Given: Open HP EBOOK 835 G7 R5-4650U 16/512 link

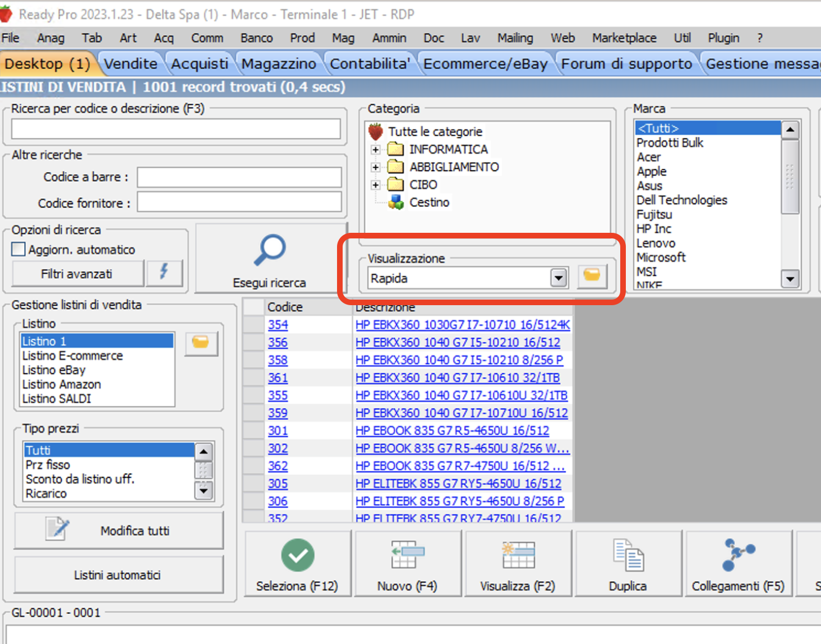Looking at the screenshot, I should coord(453,431).
